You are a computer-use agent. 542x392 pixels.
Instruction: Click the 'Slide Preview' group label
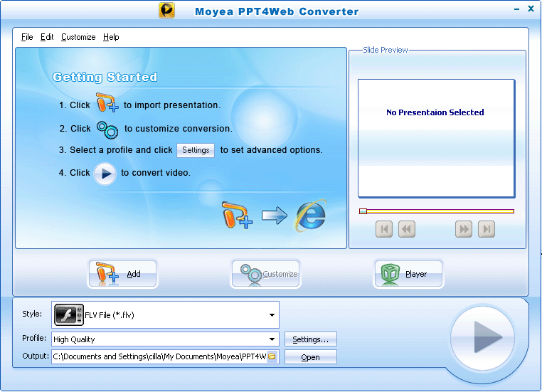coord(385,50)
